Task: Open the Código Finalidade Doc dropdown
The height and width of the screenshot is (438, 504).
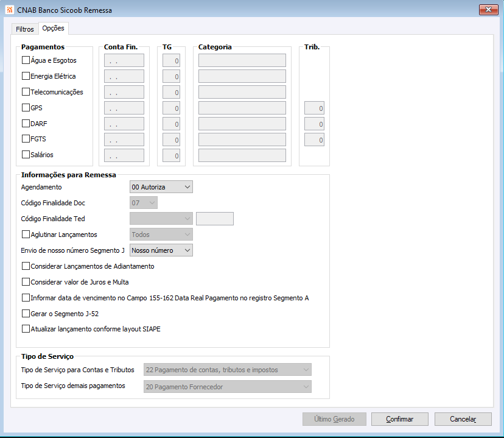Action: click(144, 203)
